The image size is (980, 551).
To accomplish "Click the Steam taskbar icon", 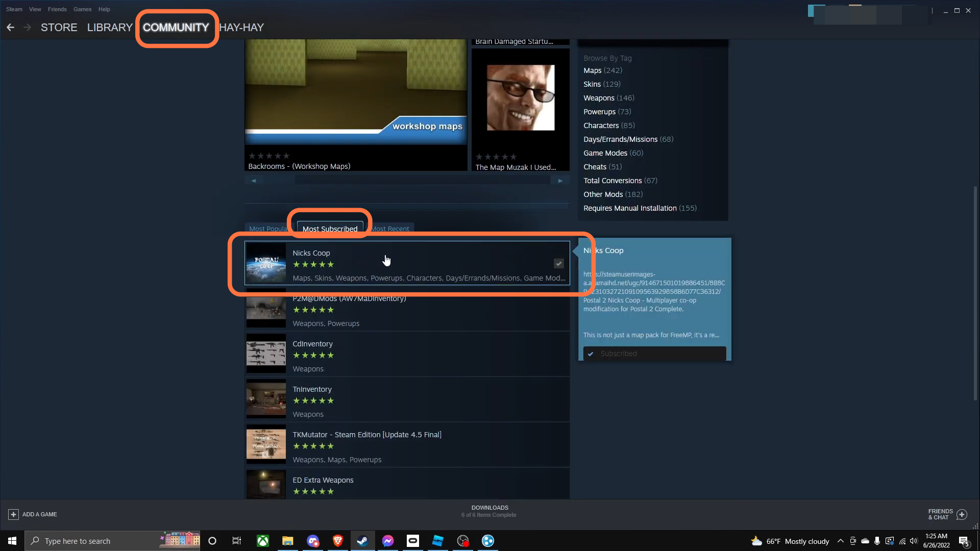I will [362, 541].
